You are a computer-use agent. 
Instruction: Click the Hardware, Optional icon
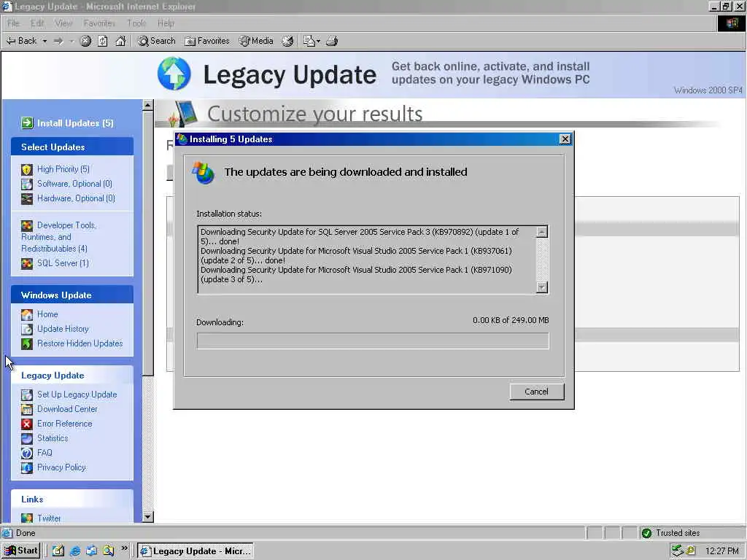pyautogui.click(x=27, y=198)
